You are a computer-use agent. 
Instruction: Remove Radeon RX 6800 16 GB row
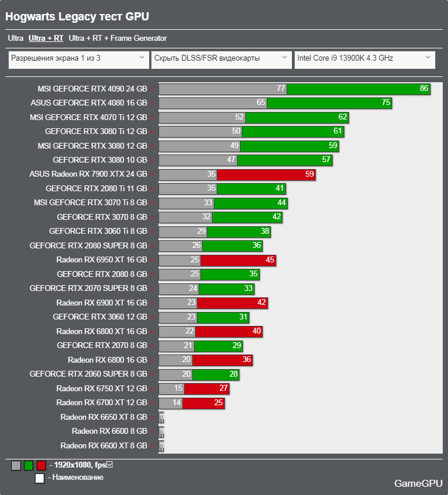(x=151, y=360)
